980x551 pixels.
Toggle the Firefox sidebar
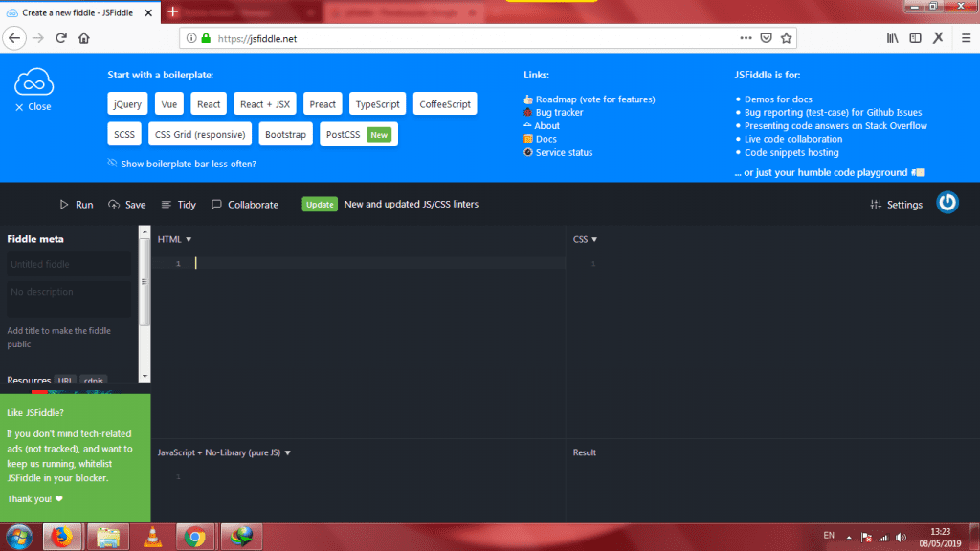(915, 38)
